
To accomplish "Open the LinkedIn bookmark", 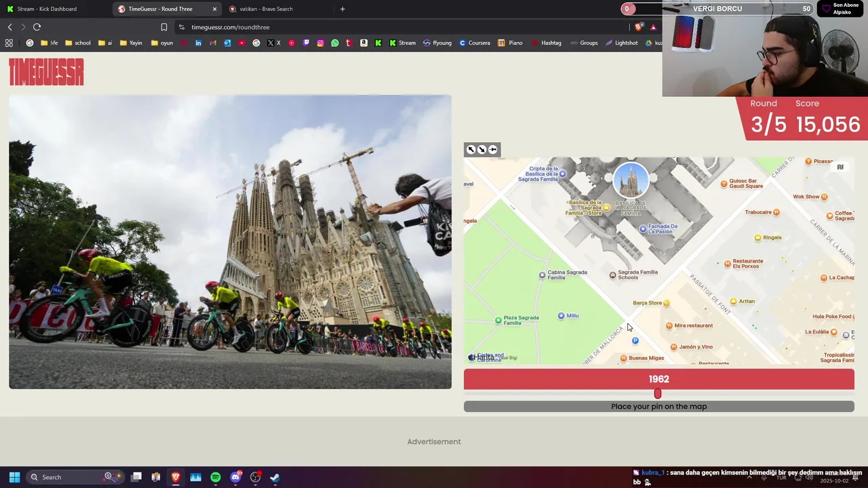I will 198,43.
